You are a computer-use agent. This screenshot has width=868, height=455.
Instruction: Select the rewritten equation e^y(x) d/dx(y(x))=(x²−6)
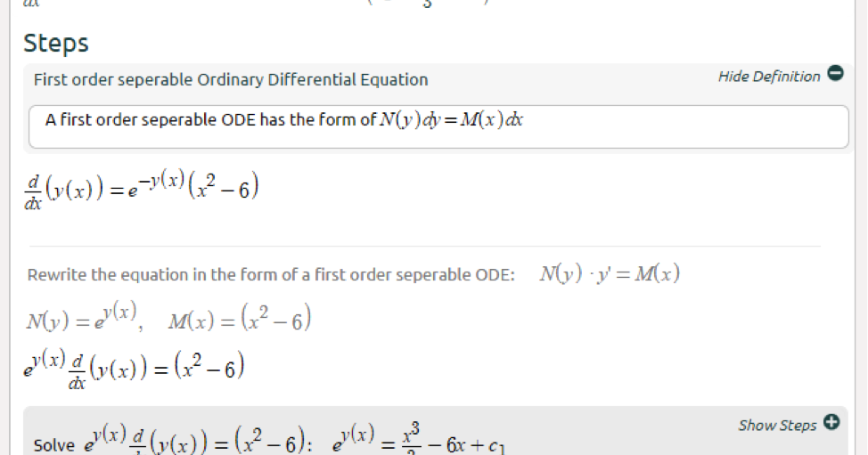pyautogui.click(x=134, y=370)
